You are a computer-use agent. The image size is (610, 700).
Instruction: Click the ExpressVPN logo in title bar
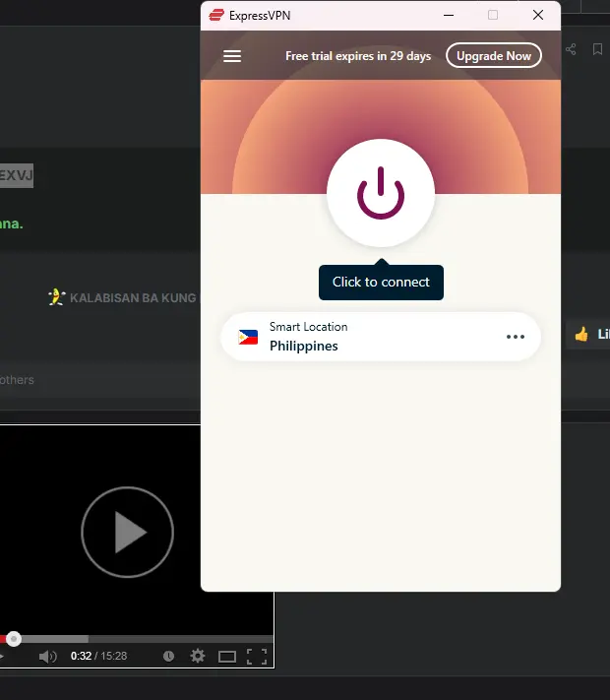(x=216, y=15)
